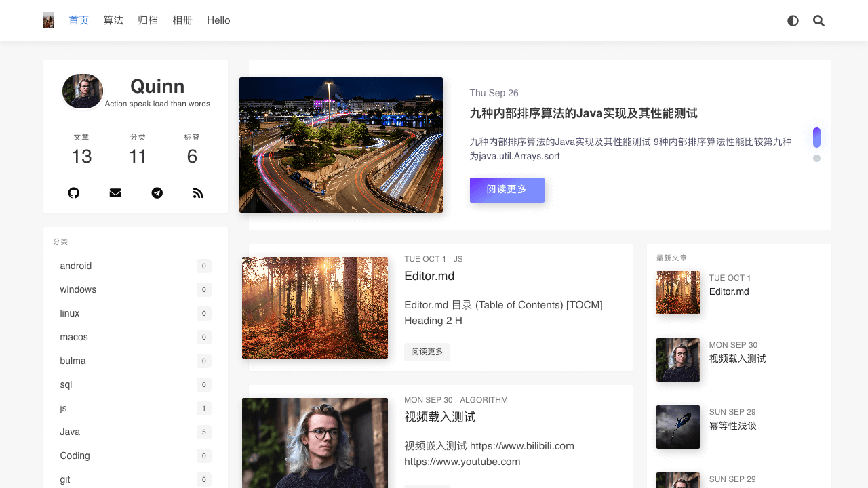
Task: Open search via the magnifier icon
Action: click(x=818, y=21)
